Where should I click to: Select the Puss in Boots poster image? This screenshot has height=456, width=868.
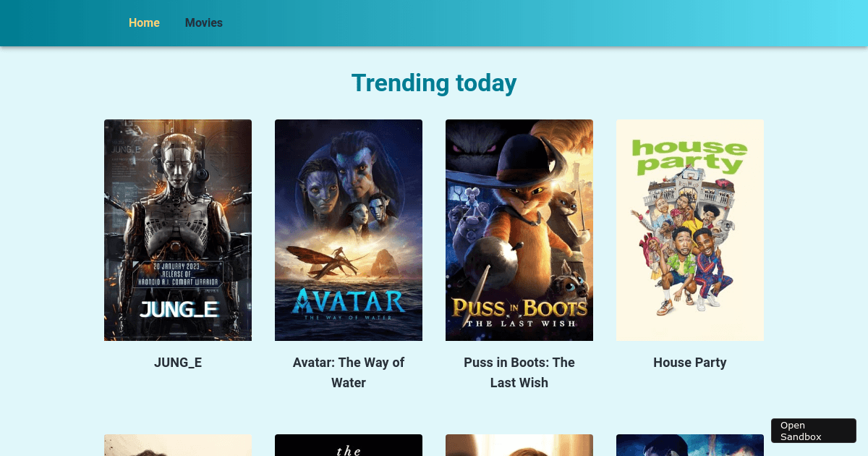pos(519,230)
